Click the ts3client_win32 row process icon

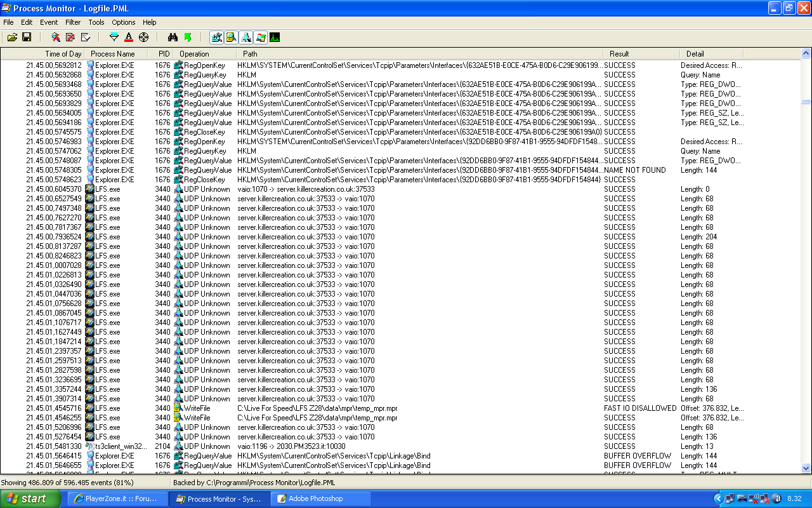tap(90, 446)
